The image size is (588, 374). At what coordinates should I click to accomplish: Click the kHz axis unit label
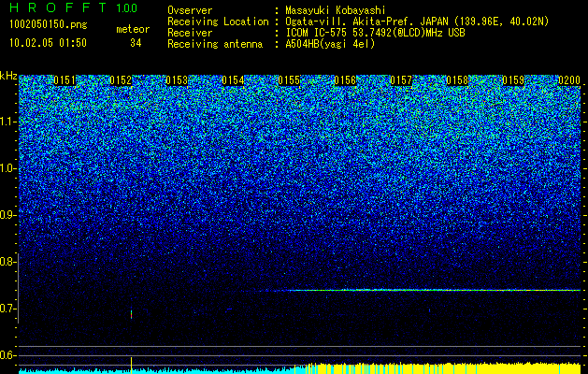(8, 76)
